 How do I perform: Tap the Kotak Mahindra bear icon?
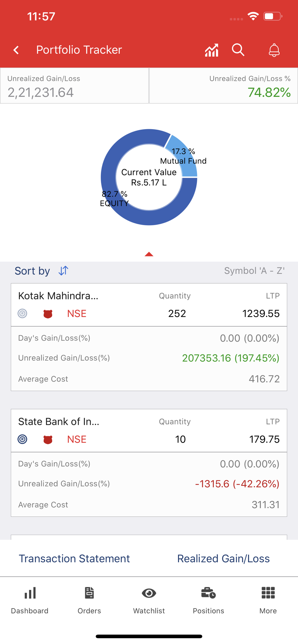click(x=48, y=314)
